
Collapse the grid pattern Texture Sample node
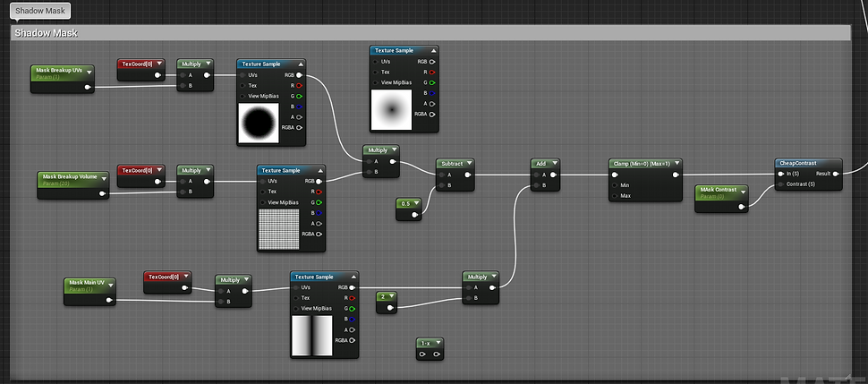(320, 171)
